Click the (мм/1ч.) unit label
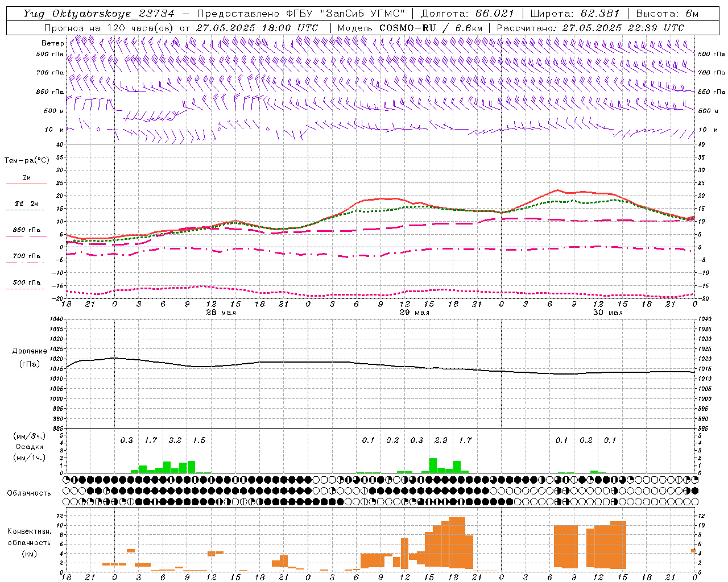This screenshot has height=582, width=728. (x=29, y=458)
